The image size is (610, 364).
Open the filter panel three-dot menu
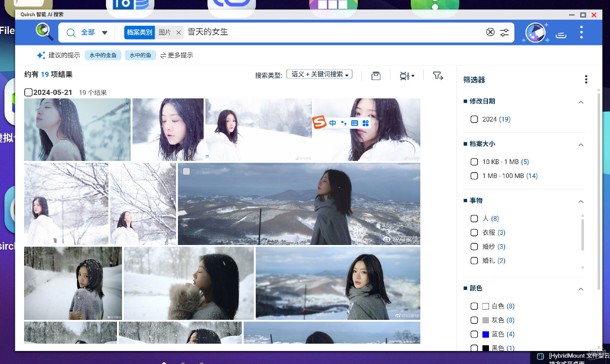click(586, 79)
